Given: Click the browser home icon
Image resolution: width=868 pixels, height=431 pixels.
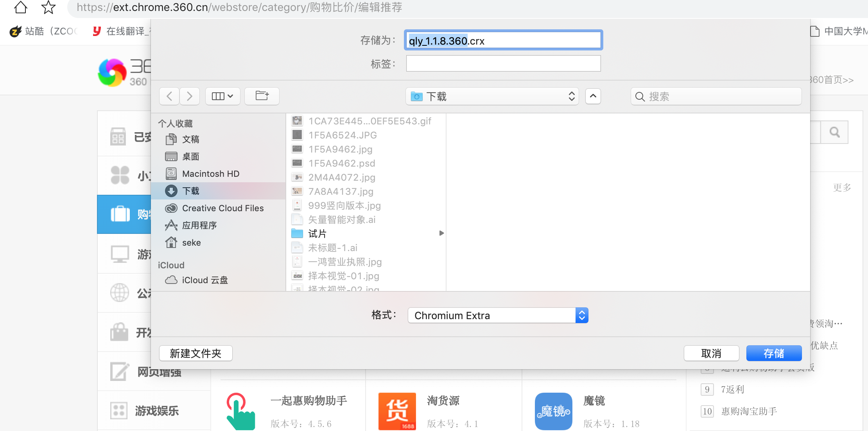Looking at the screenshot, I should coord(20,7).
